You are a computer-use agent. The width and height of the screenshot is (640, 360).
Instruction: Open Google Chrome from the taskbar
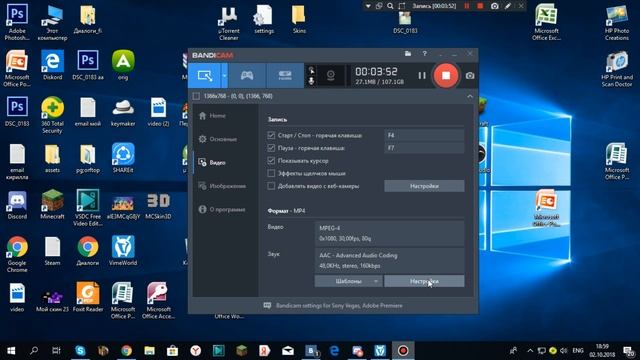(x=127, y=351)
